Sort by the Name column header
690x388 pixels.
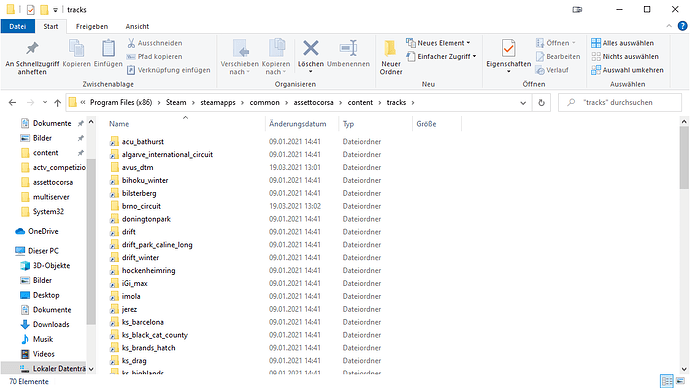tap(119, 124)
